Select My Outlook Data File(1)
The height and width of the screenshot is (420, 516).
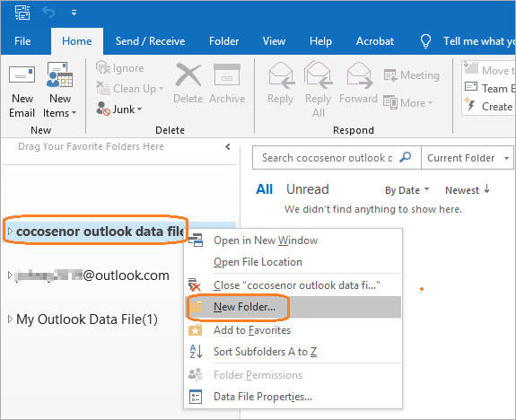tap(87, 319)
